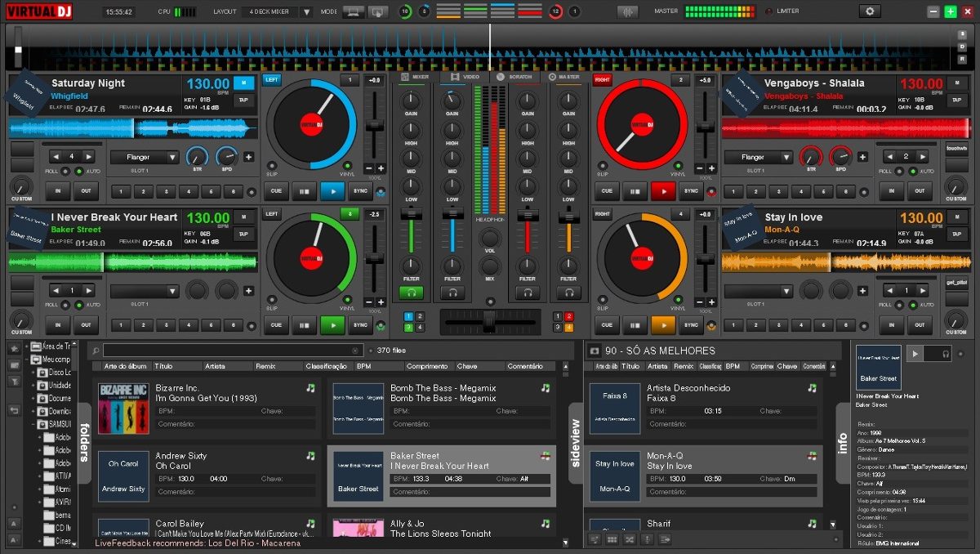Click the single-screen mode icon in the top bar
Screen dimensions: 980x554
pyautogui.click(x=354, y=11)
